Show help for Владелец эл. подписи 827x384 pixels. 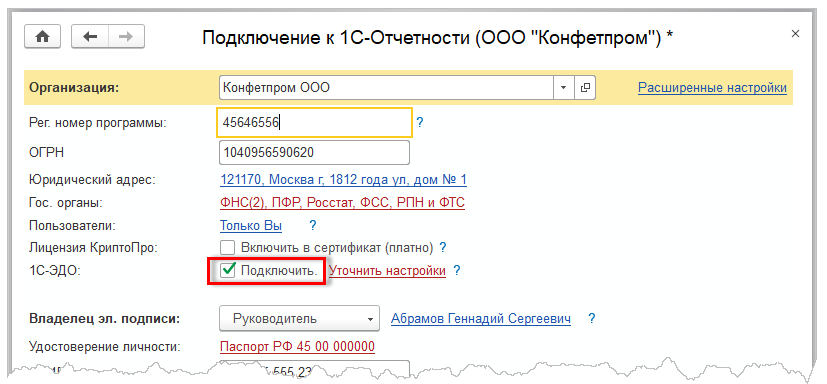tap(592, 319)
